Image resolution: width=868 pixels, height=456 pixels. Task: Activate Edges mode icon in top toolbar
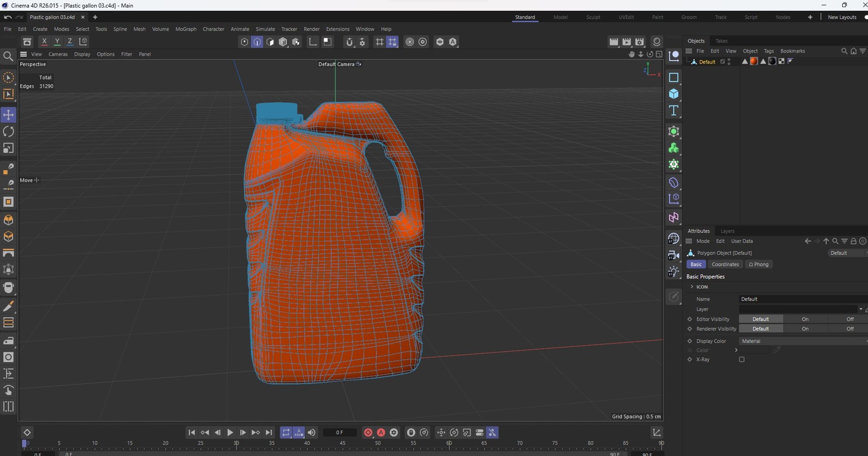(257, 42)
